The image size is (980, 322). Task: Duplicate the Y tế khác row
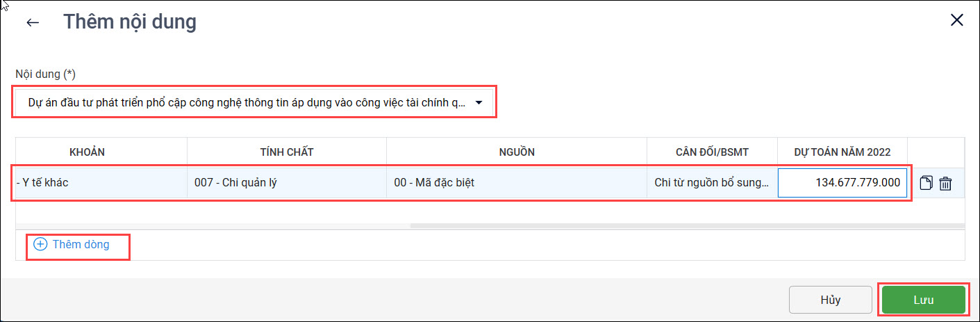click(x=926, y=184)
